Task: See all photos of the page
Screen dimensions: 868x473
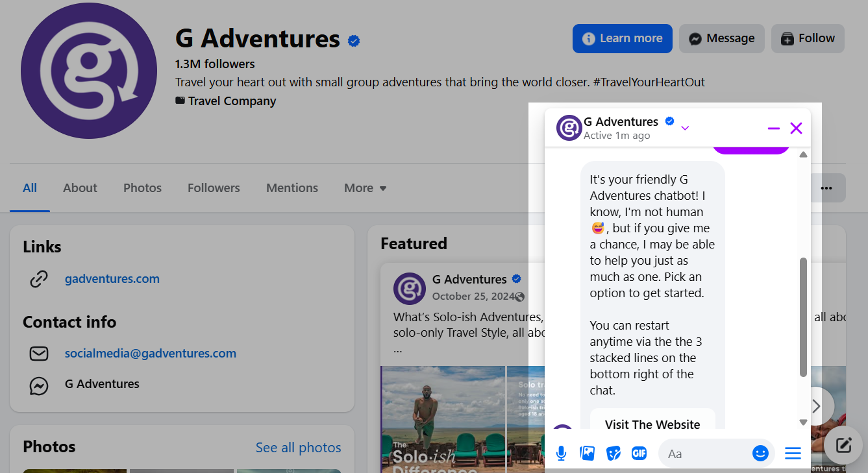Action: 298,447
